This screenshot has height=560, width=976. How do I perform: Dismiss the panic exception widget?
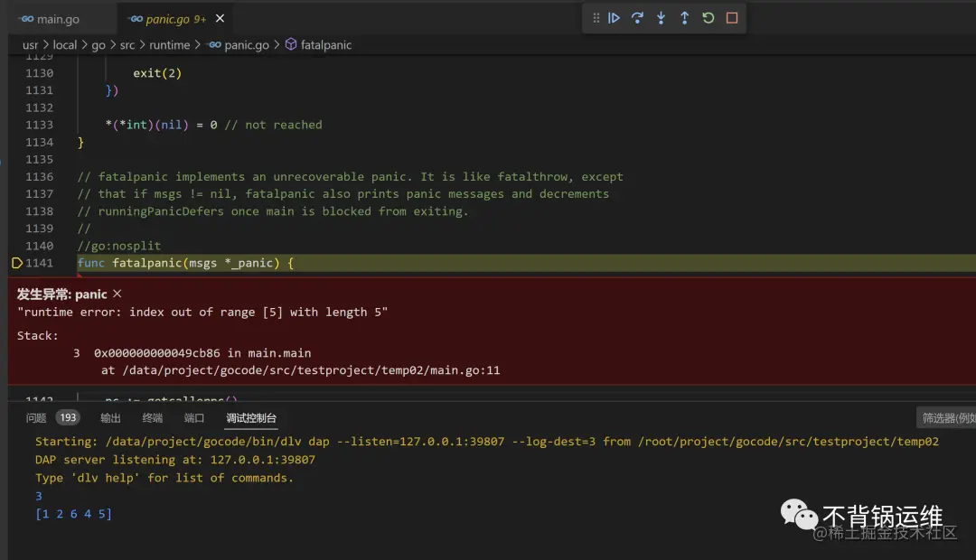click(117, 294)
